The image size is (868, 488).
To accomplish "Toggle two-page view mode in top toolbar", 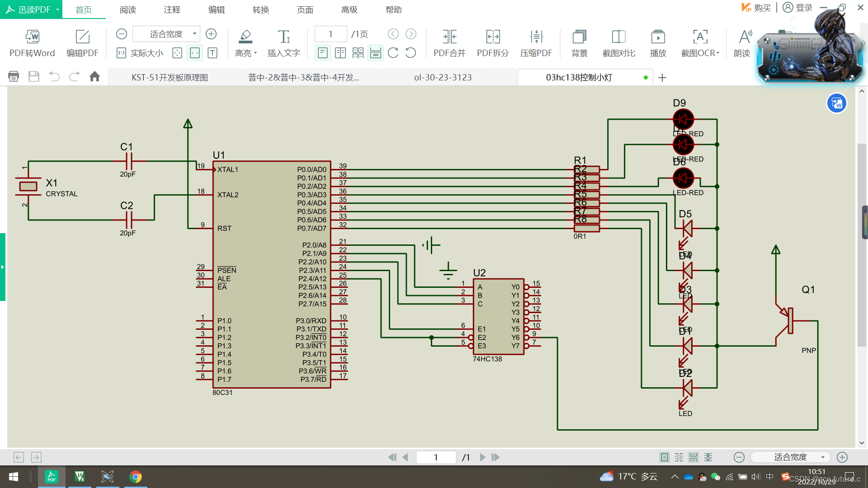I will [x=340, y=53].
